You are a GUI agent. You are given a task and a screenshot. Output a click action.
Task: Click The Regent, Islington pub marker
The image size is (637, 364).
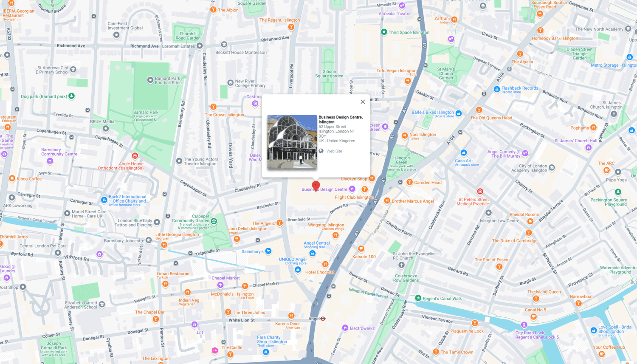[291, 27]
